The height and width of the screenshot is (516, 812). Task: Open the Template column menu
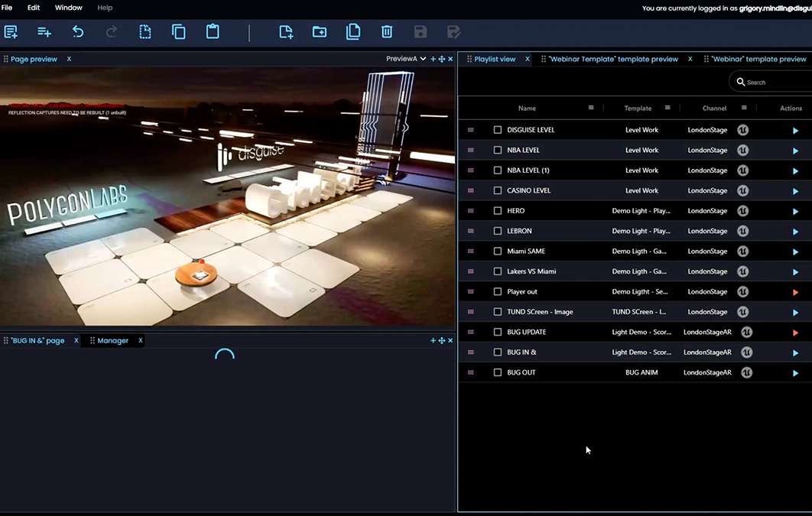click(x=667, y=108)
